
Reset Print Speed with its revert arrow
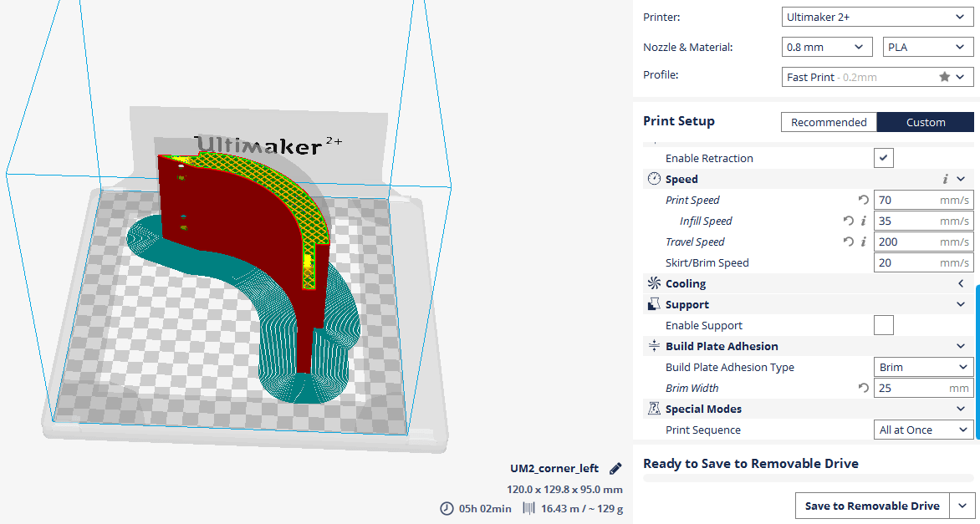click(863, 201)
